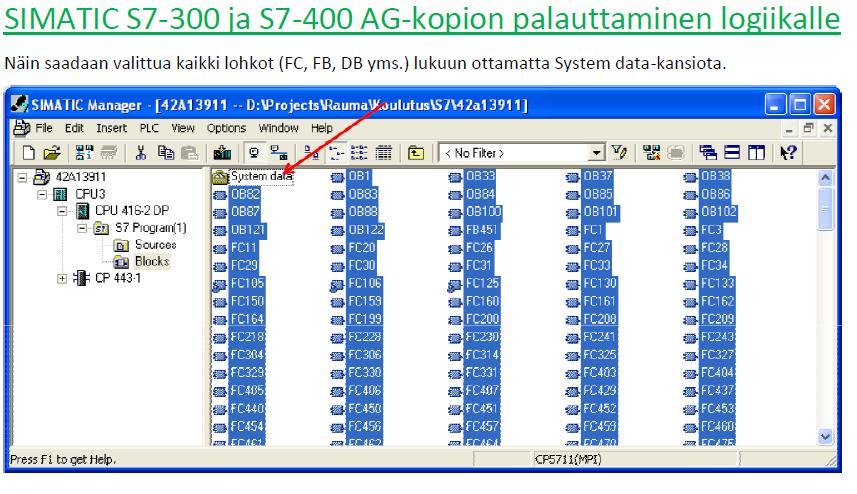Open the Edit menu

[74, 128]
